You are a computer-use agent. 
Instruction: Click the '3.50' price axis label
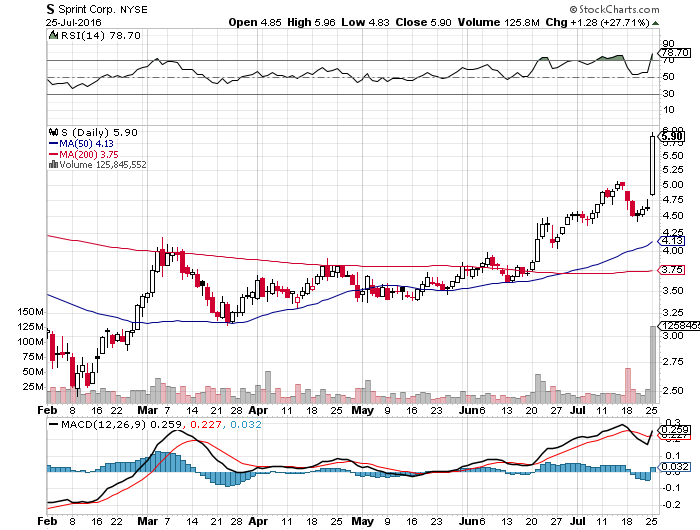[x=673, y=291]
